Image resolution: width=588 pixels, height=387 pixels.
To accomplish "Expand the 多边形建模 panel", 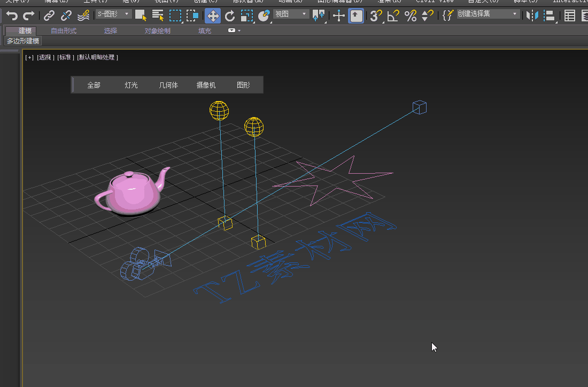I will pos(23,41).
